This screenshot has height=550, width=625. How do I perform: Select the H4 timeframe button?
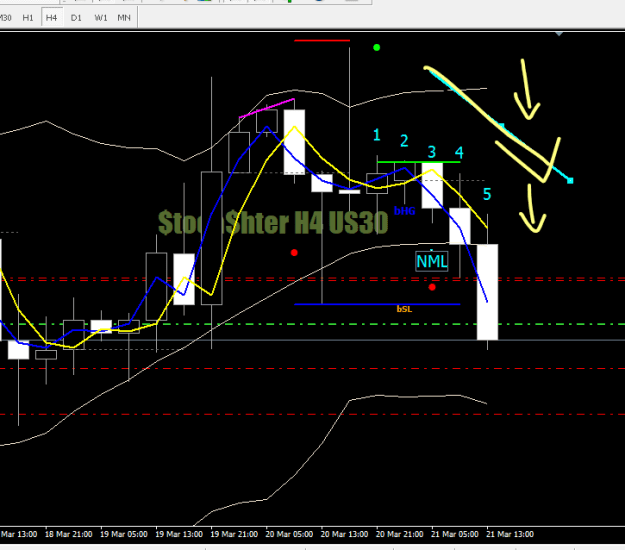coord(52,18)
